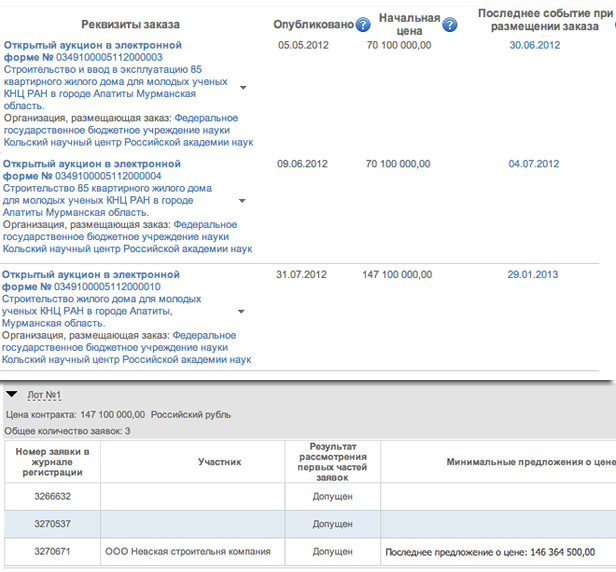Select application number 3270537
The width and height of the screenshot is (616, 572).
point(52,524)
